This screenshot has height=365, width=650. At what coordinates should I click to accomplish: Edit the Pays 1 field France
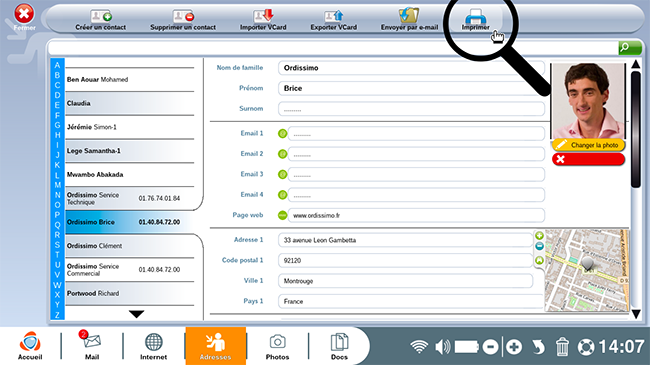coord(410,301)
